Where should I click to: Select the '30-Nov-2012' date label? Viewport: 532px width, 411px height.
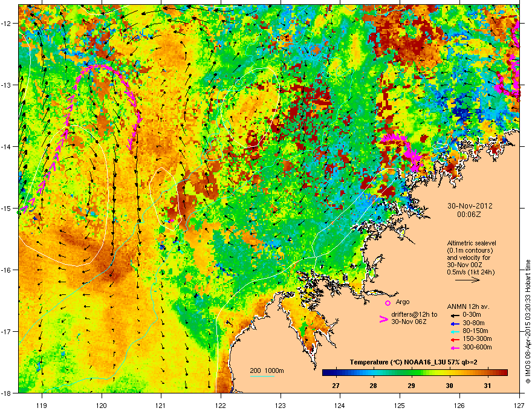tap(470, 206)
